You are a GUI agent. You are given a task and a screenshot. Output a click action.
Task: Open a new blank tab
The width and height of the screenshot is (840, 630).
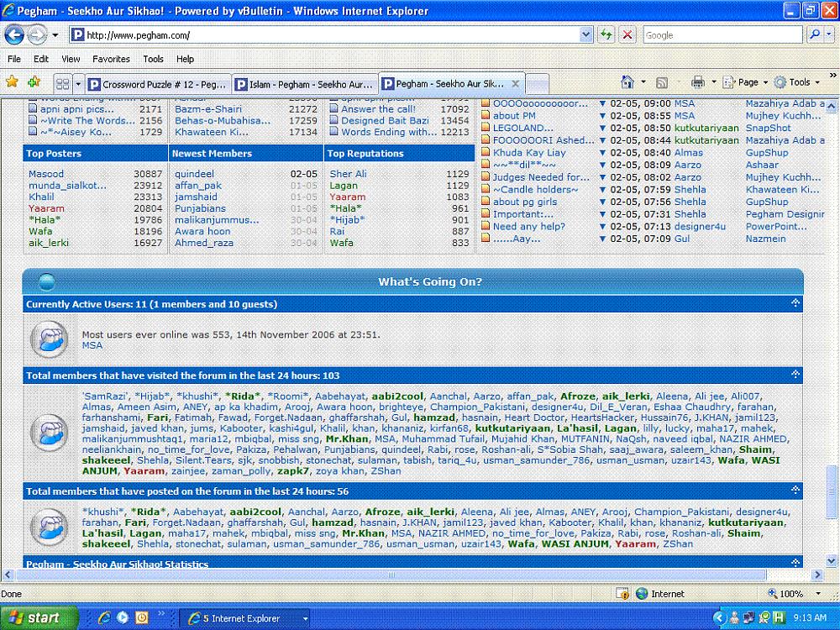(538, 84)
